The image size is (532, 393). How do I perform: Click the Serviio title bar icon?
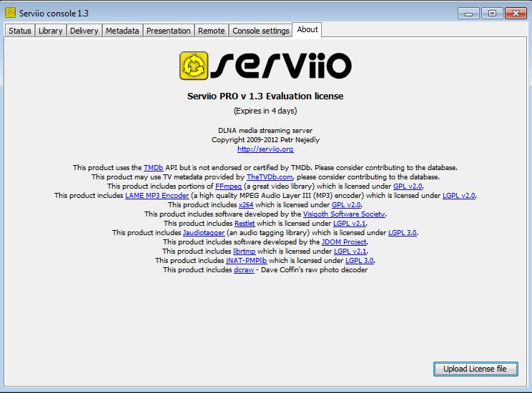[x=10, y=13]
